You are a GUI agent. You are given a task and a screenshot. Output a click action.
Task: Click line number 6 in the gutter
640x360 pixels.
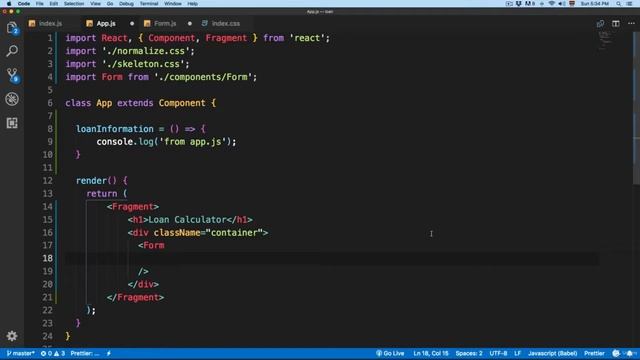point(50,103)
